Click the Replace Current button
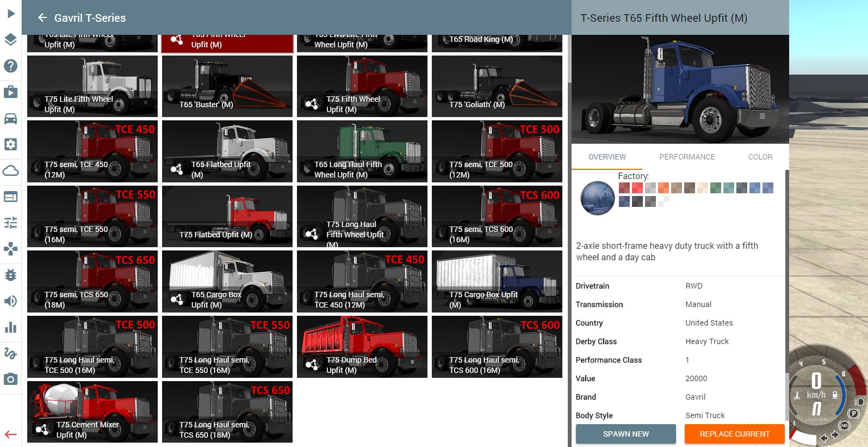 point(735,434)
